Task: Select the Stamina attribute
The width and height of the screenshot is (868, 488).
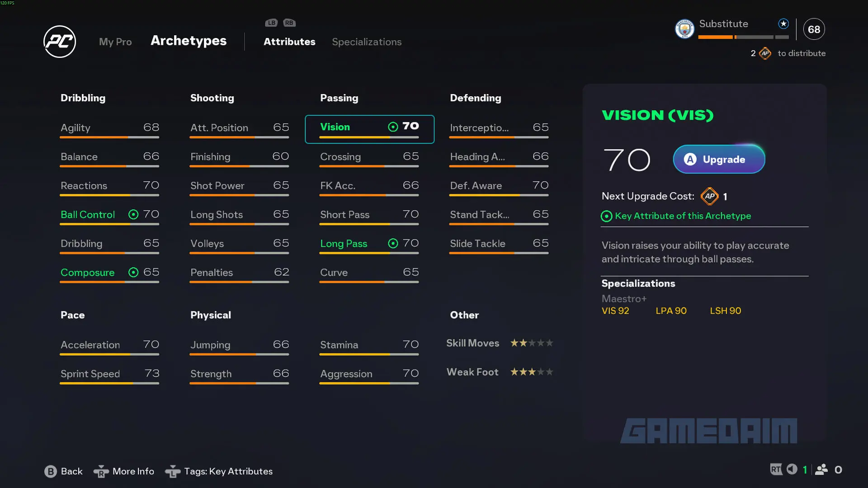Action: [x=369, y=346]
